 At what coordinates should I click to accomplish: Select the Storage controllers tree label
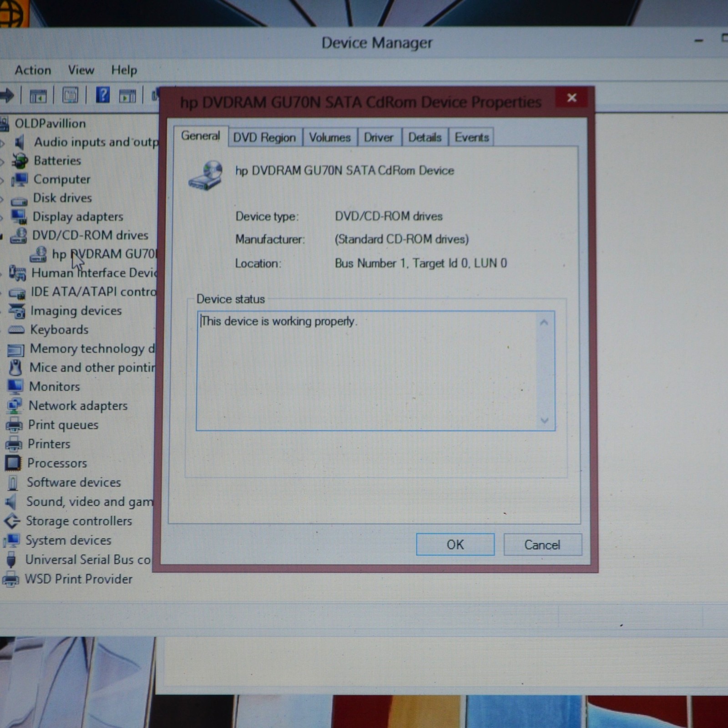point(79,521)
